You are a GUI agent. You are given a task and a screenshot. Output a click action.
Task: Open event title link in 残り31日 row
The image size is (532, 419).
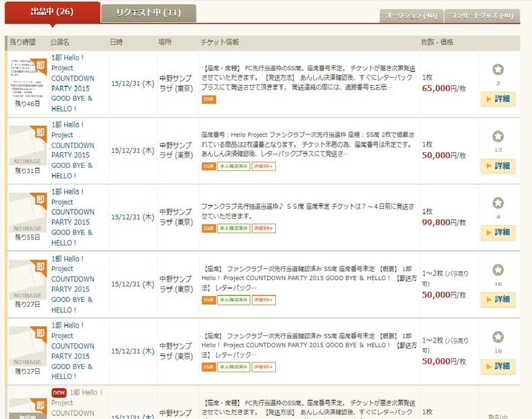(x=72, y=150)
